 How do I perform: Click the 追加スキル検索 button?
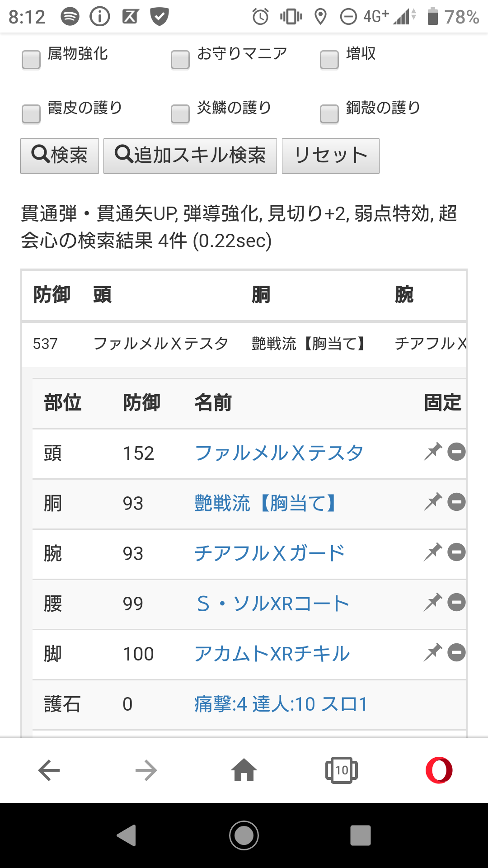click(190, 156)
